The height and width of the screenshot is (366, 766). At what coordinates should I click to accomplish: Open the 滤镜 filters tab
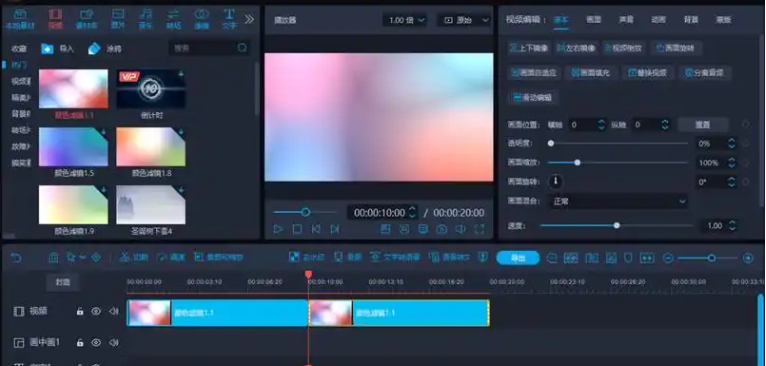201,19
